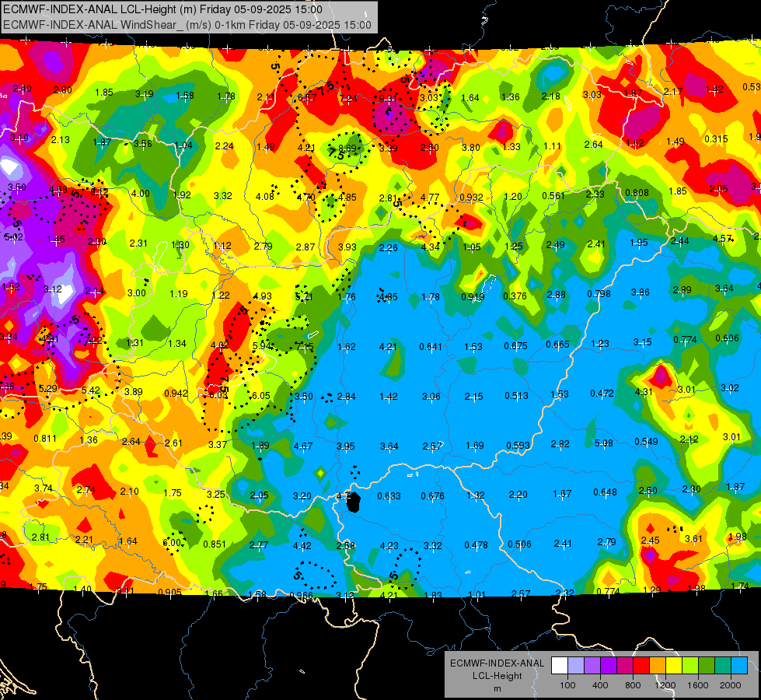Click the wind shear value 5.08

(603, 443)
